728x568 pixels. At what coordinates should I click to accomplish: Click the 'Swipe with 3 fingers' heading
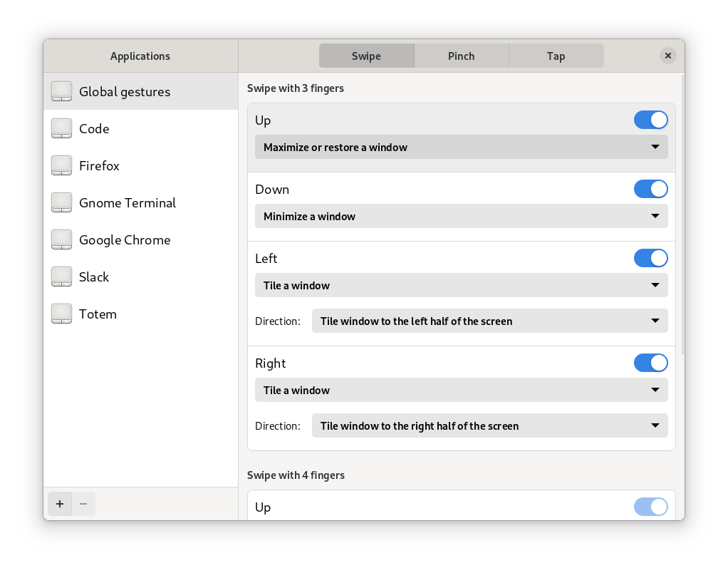(x=296, y=88)
